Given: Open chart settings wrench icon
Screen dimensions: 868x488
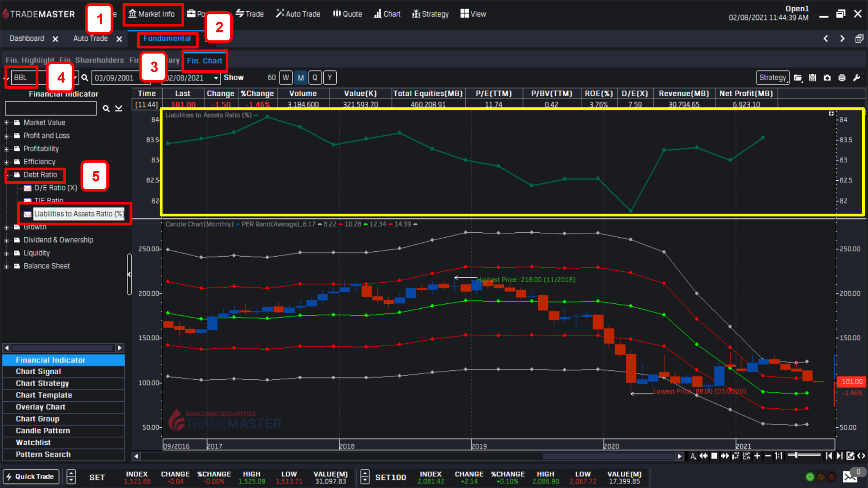Looking at the screenshot, I should click(x=857, y=78).
